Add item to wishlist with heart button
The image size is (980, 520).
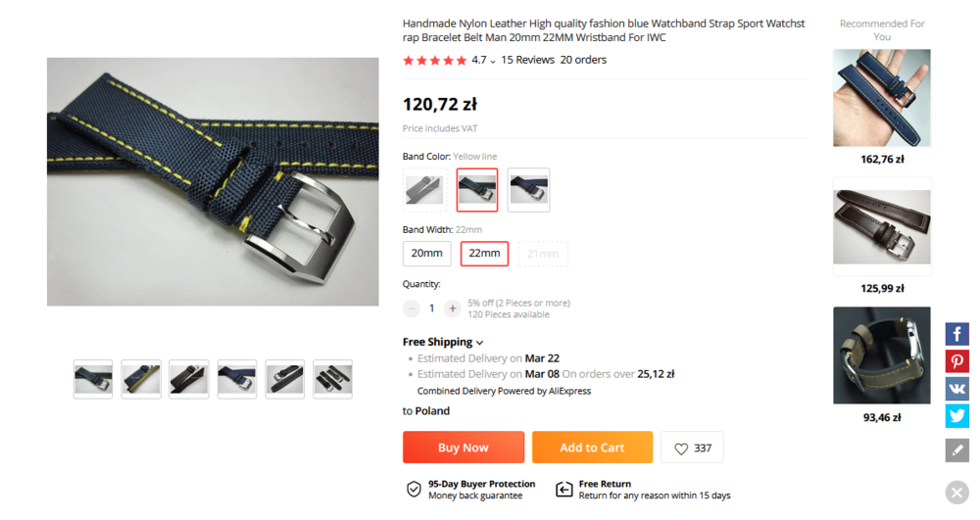(x=692, y=448)
